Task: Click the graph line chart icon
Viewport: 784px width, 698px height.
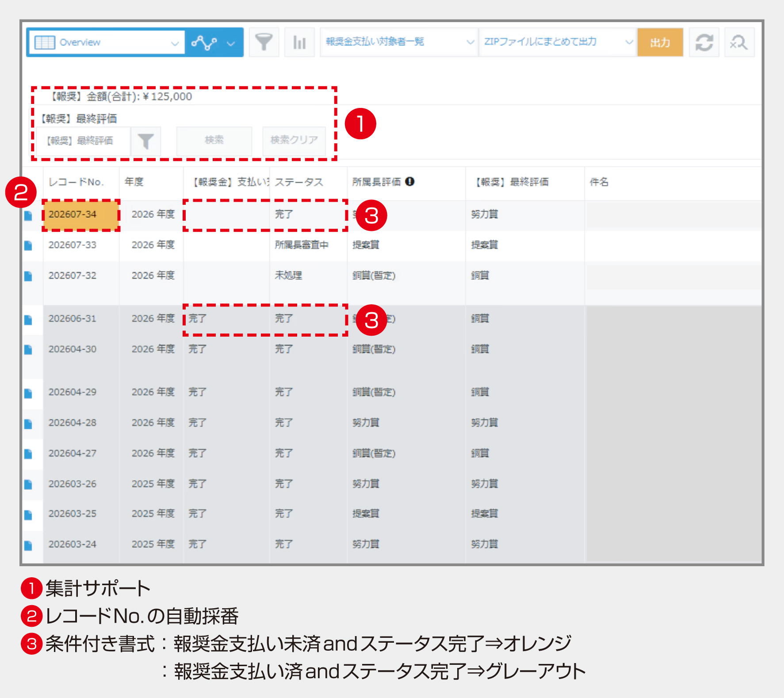Action: (x=204, y=43)
